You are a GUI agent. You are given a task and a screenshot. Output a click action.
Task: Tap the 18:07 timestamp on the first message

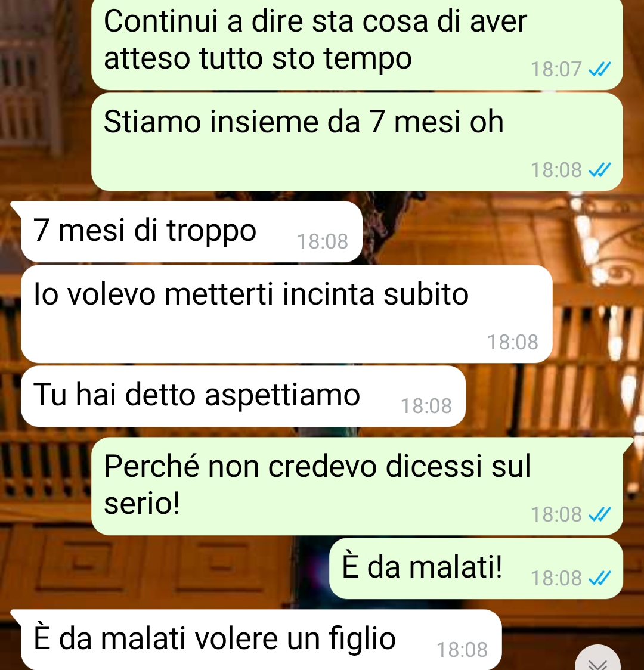pos(556,69)
